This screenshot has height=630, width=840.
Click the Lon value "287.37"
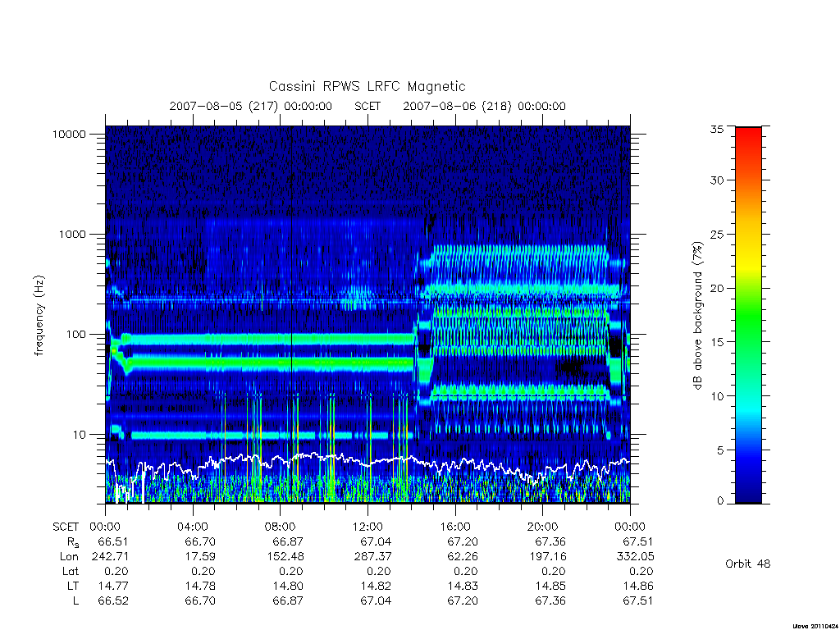[372, 557]
